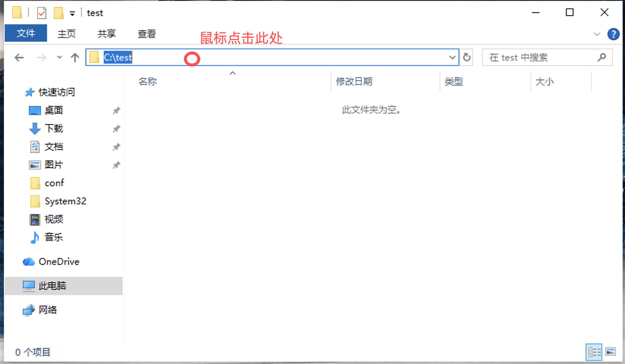Switch to large icons view layout

tap(611, 352)
